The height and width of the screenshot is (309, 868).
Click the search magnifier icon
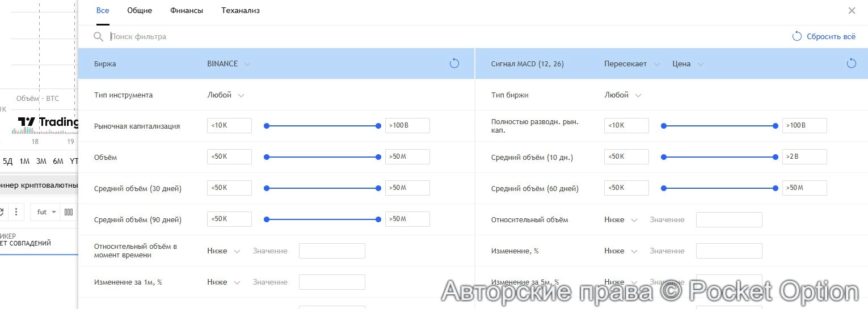(x=98, y=36)
